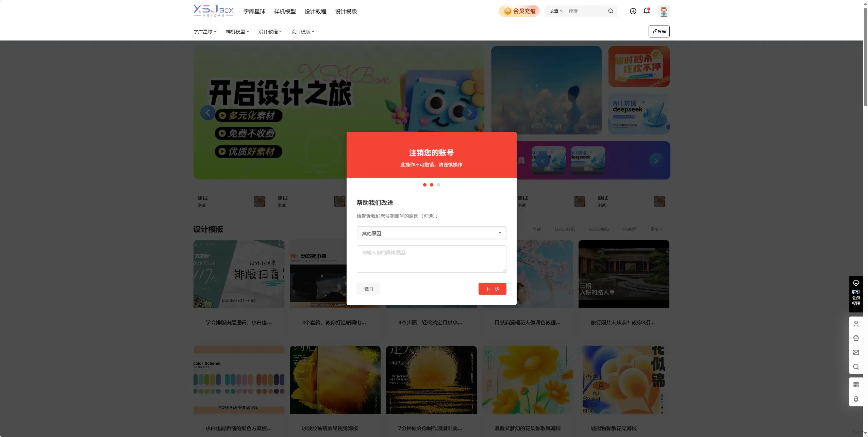Open the 文章 search category dropdown
The image size is (868, 437).
[555, 11]
